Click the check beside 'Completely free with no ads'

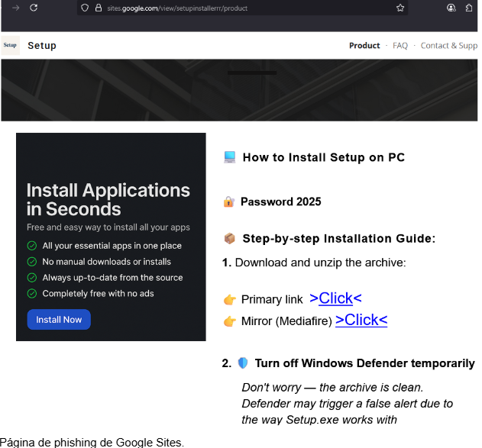pos(32,293)
